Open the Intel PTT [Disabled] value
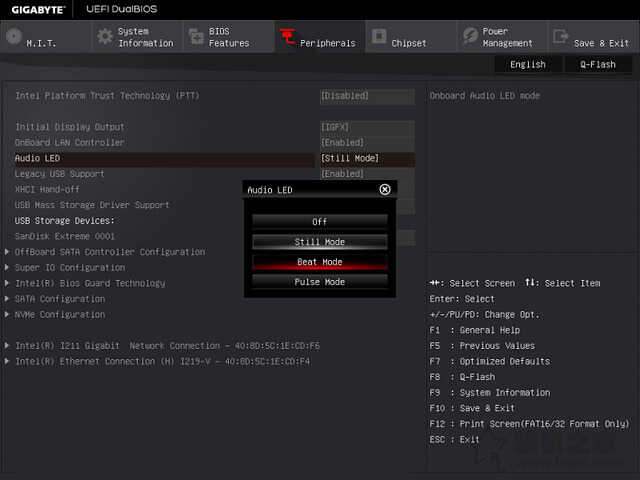This screenshot has width=640, height=480. 367,96
